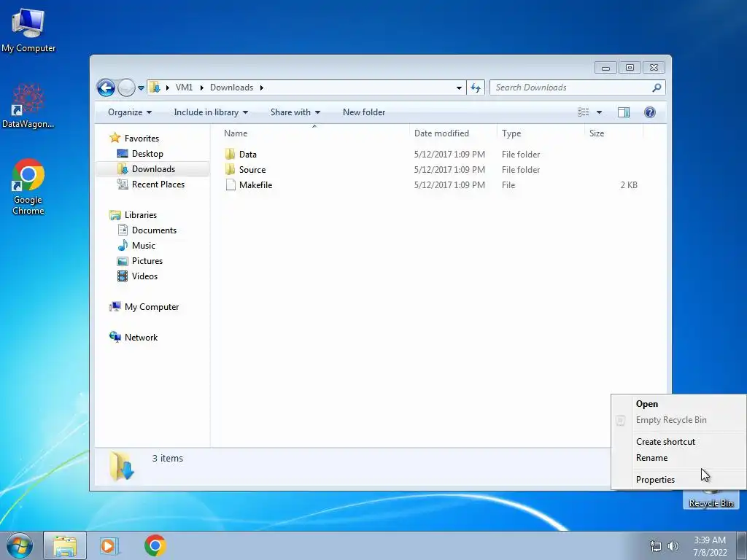Open the Include in library menu
This screenshot has height=560, width=747.
coord(211,112)
